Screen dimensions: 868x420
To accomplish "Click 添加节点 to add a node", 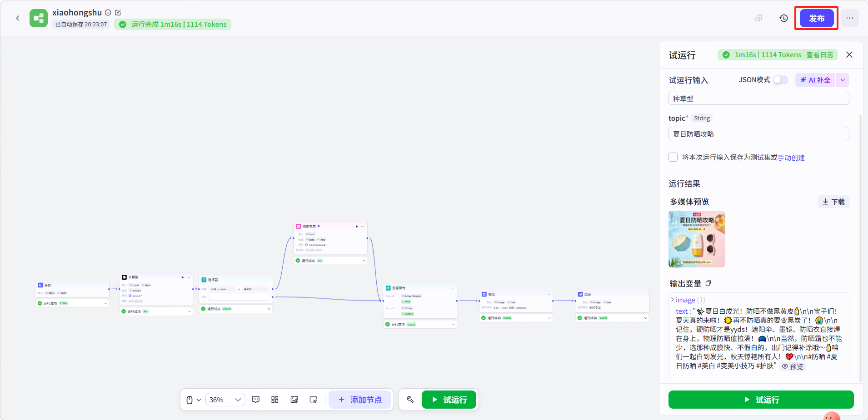I will pyautogui.click(x=360, y=400).
